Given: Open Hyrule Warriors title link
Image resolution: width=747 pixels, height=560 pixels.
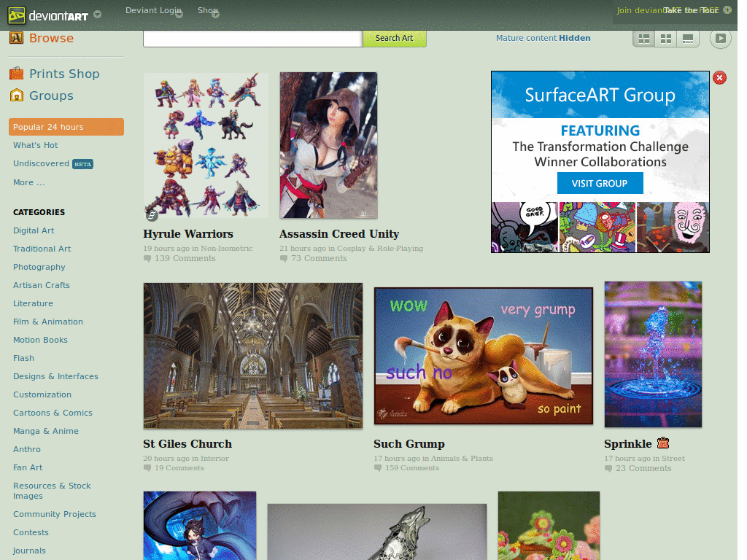Looking at the screenshot, I should [x=188, y=234].
